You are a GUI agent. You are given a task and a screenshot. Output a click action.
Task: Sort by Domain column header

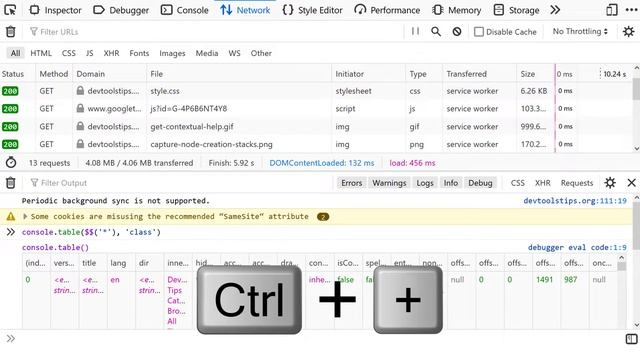(x=109, y=74)
